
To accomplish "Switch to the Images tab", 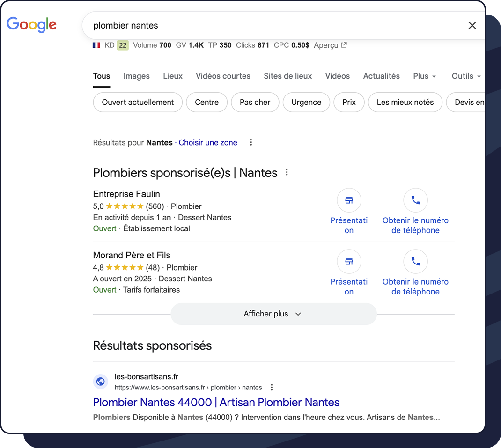I will (136, 76).
